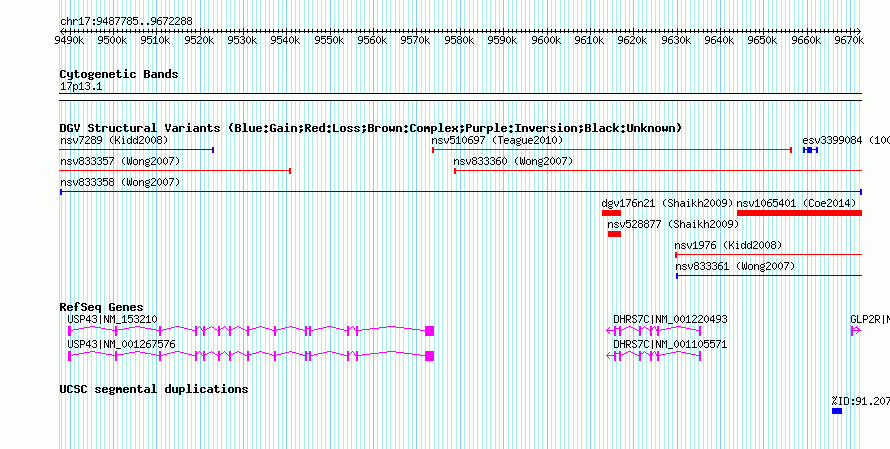Click the 17p13.1 cytogenetic band label
Image resolution: width=890 pixels, height=449 pixels.
pos(81,87)
